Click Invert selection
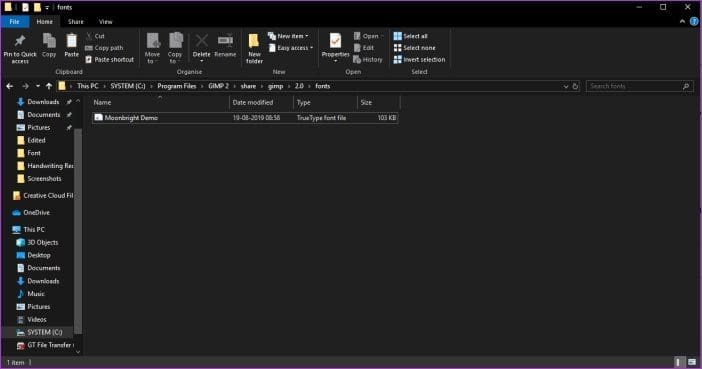The image size is (702, 369). click(419, 59)
